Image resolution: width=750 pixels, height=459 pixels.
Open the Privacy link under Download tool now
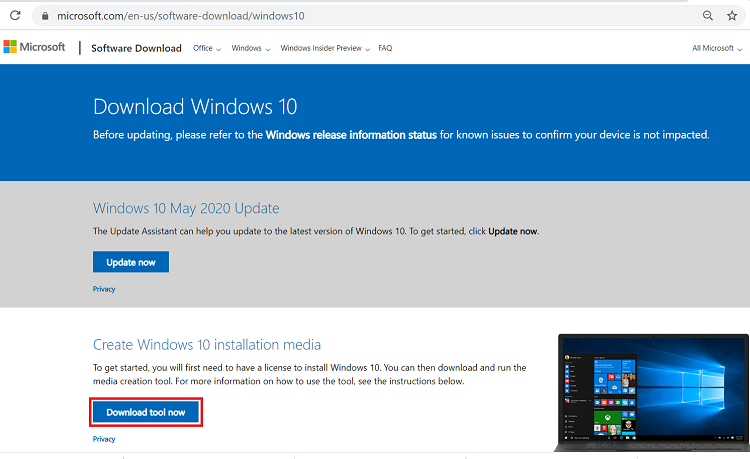pyautogui.click(x=104, y=439)
